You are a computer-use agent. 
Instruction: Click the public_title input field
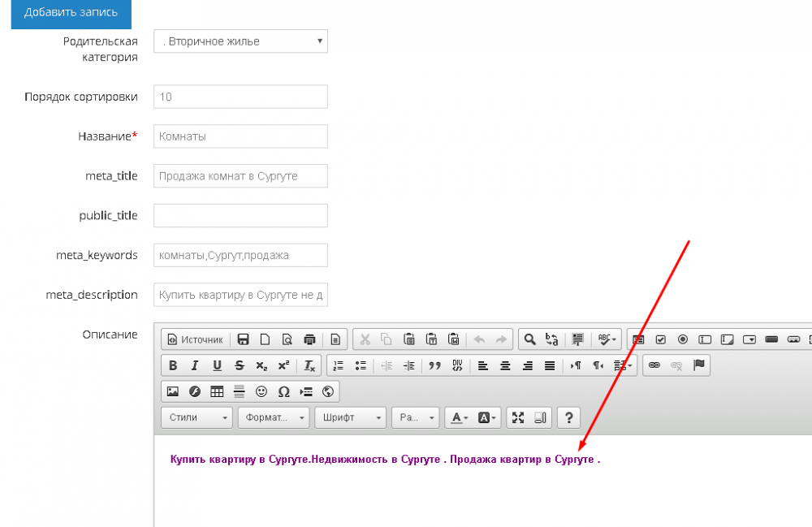click(240, 215)
